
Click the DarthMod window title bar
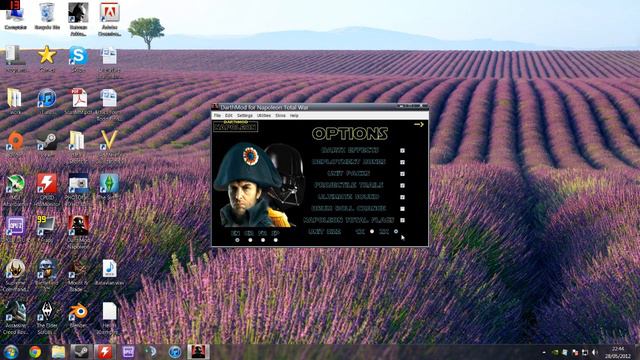[x=320, y=107]
